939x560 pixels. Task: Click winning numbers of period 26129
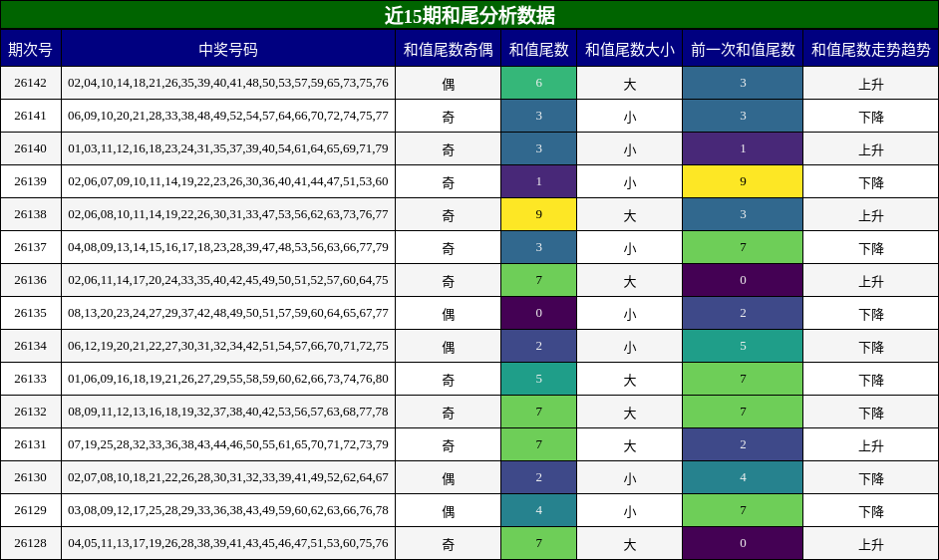(228, 511)
